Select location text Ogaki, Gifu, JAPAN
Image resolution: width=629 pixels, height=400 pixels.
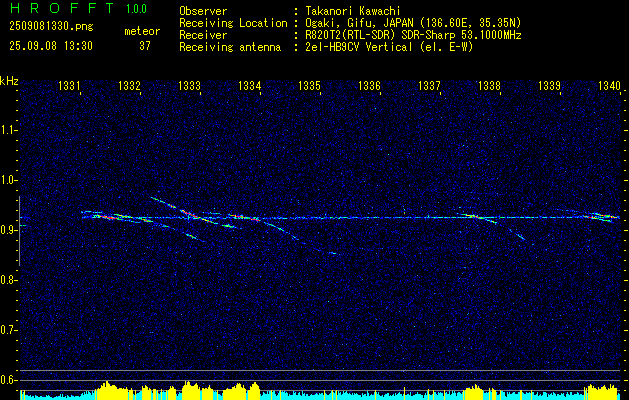[359, 23]
